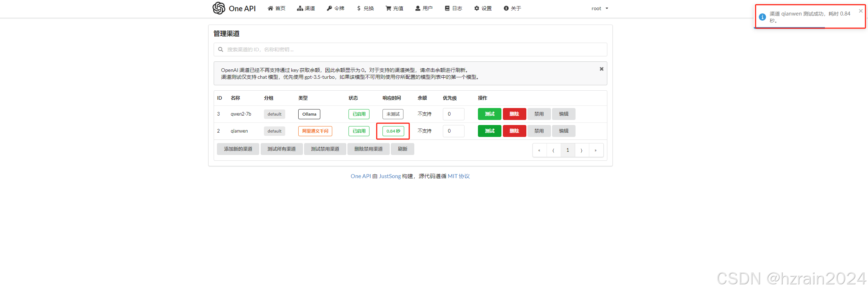The width and height of the screenshot is (868, 293).
Task: Click 已启用 status of qianwen
Action: (359, 131)
